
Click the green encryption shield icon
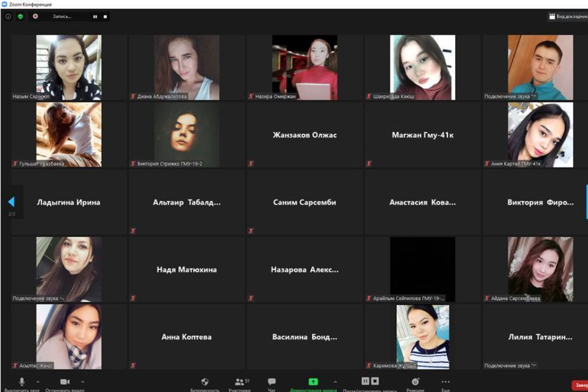[21, 16]
